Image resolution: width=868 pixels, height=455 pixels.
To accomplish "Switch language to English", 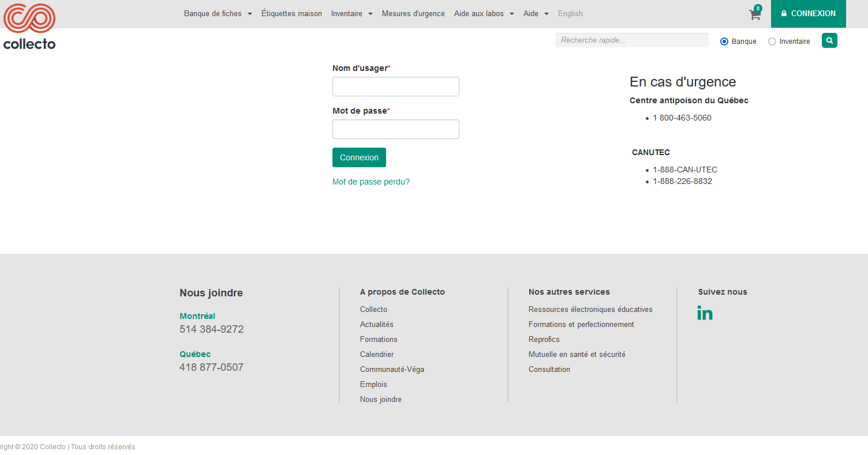I will click(x=570, y=13).
